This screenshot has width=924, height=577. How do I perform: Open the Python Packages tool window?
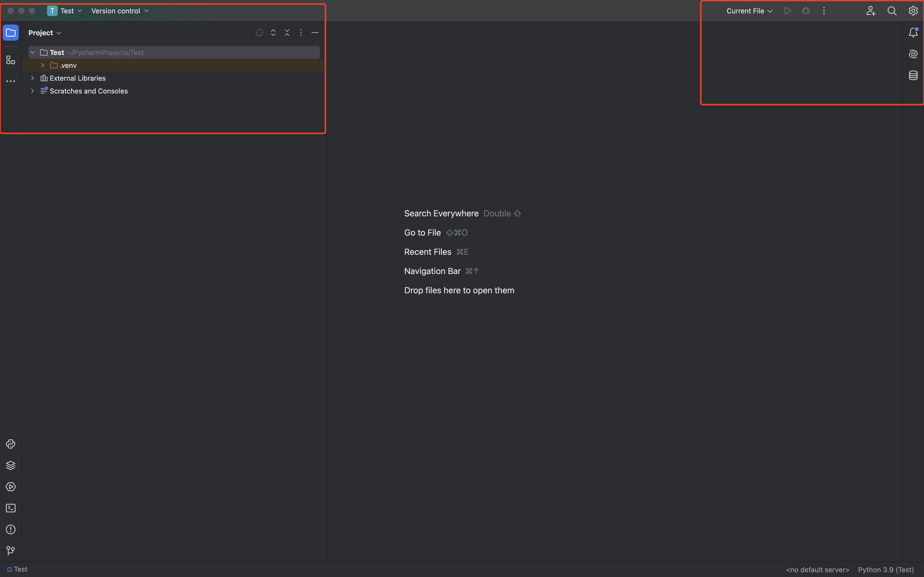[x=11, y=465]
